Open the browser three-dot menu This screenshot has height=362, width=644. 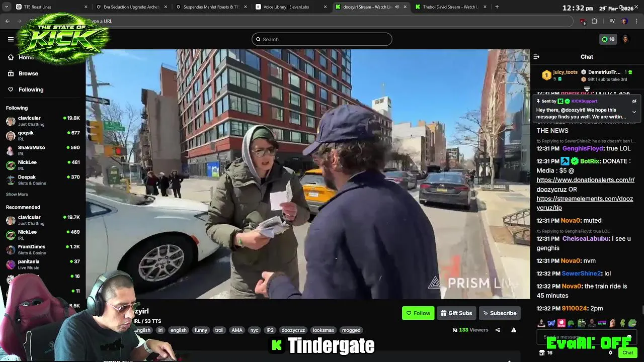[x=636, y=21]
